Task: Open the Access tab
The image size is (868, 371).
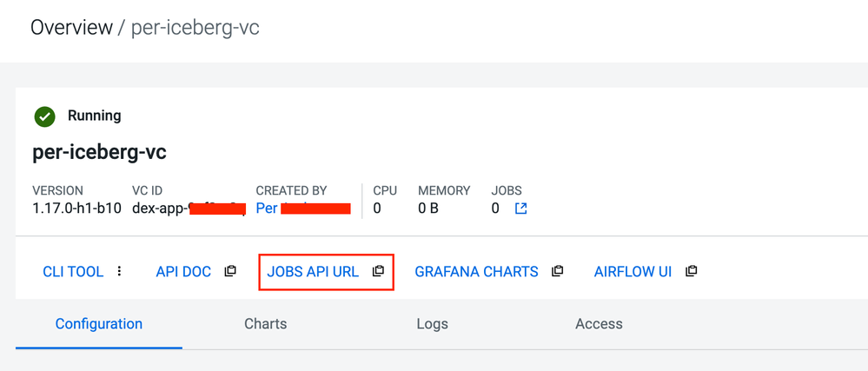Action: click(599, 324)
